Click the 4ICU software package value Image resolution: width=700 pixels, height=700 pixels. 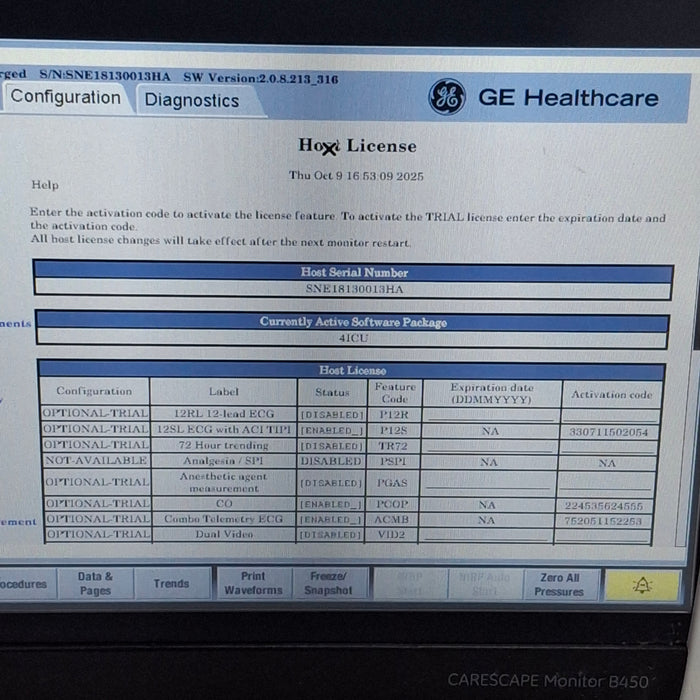click(354, 338)
